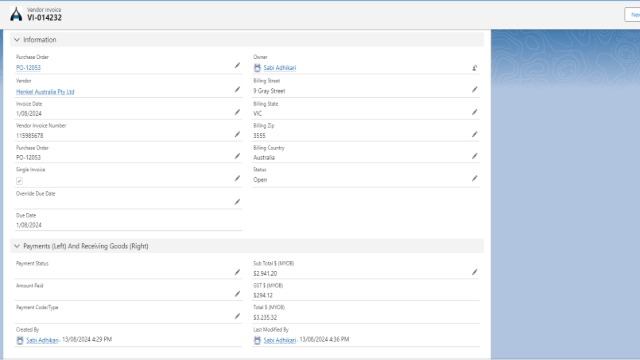Open Sabi Adhikari owner link
Screen dimensions: 640x360
tap(280, 68)
